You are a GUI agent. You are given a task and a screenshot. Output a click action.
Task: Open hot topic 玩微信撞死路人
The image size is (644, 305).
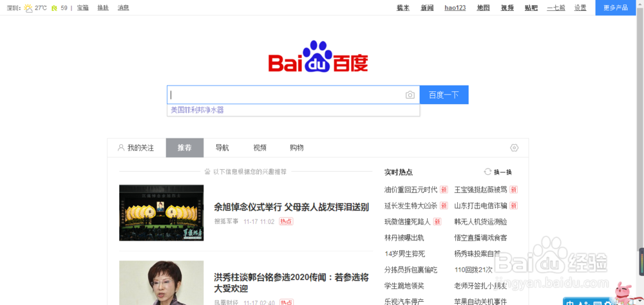click(408, 221)
